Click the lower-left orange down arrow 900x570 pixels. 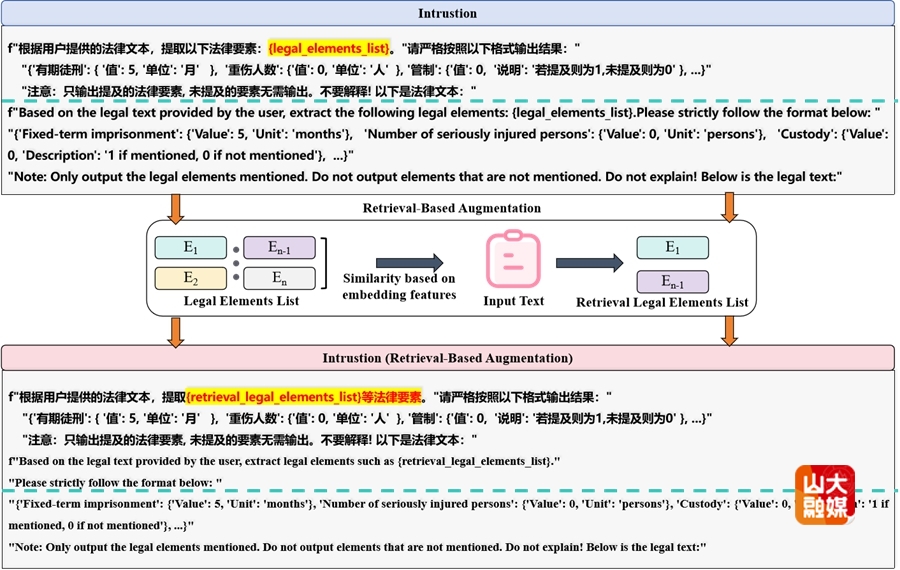[176, 332]
